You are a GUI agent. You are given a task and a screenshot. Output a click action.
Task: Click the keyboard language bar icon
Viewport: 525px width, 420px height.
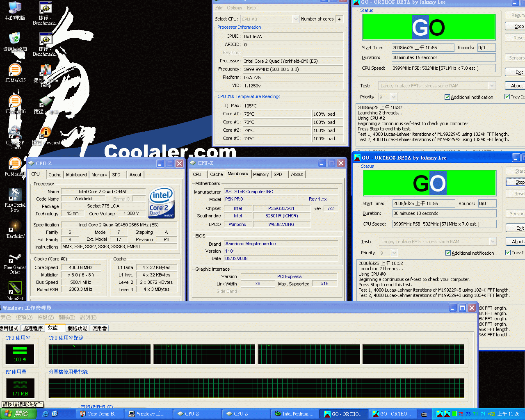[x=424, y=414]
